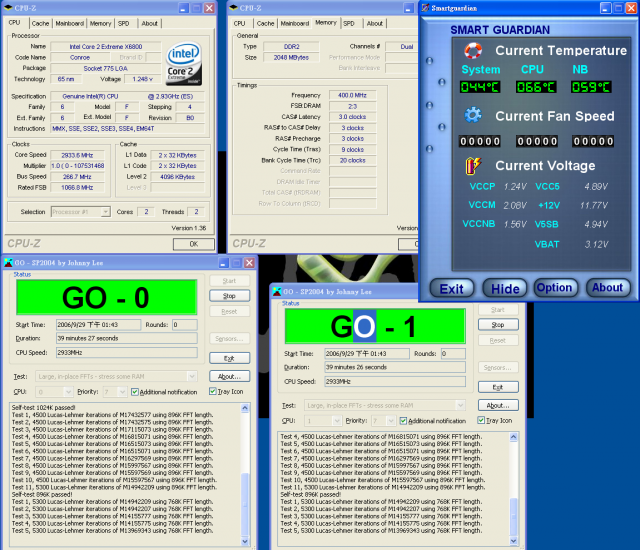
Task: Minimize the left CPU-Z CPU window
Action: 184,8
